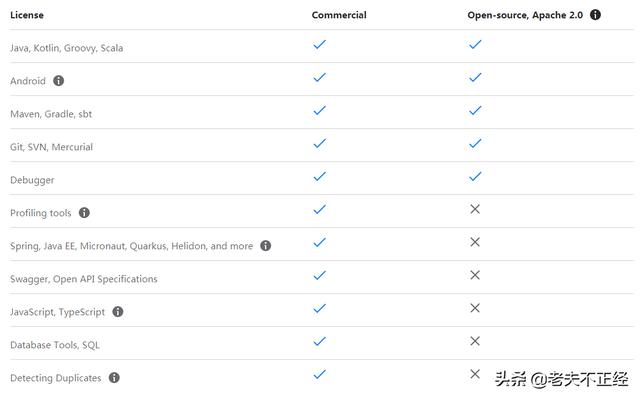Viewport: 640px width, 399px height.
Task: Select Swagger, Open API Specifications label
Action: [x=84, y=279]
